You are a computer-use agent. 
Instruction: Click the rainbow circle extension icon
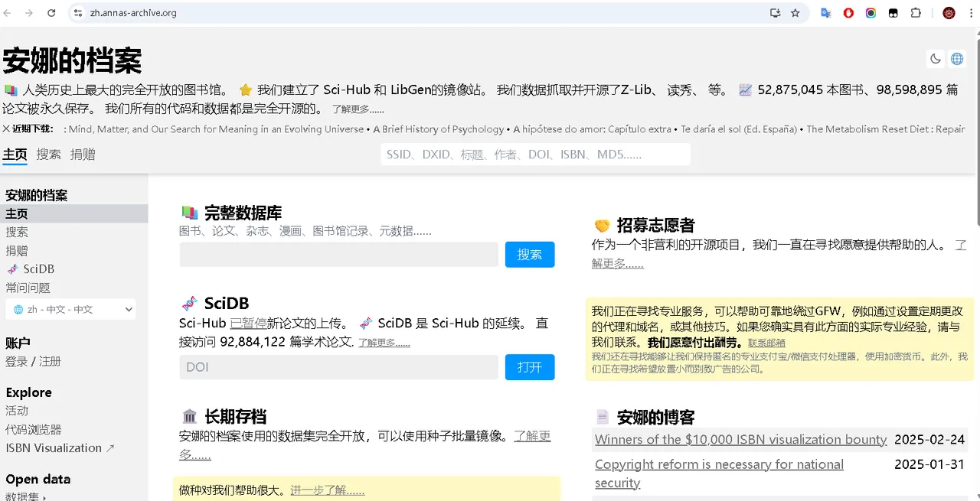click(x=871, y=13)
